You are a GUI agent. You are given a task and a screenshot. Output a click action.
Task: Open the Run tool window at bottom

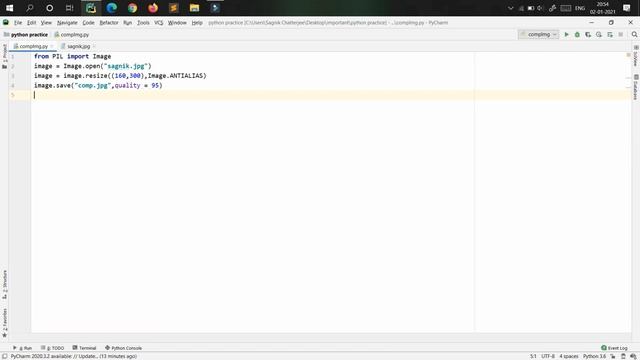pos(22,348)
